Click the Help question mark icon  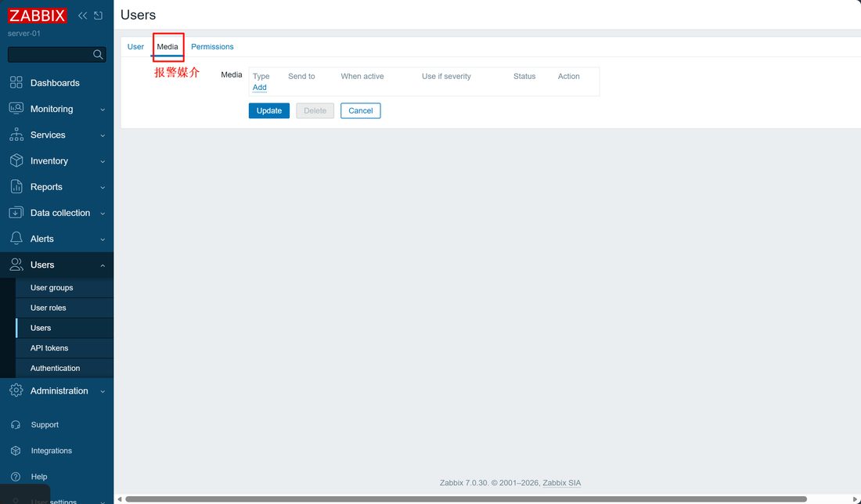[16, 477]
